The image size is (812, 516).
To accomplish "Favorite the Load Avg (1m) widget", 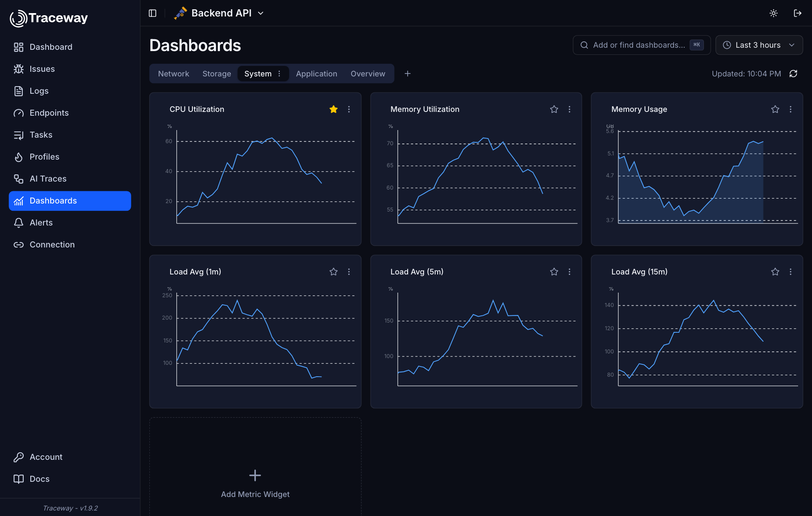I will (333, 272).
